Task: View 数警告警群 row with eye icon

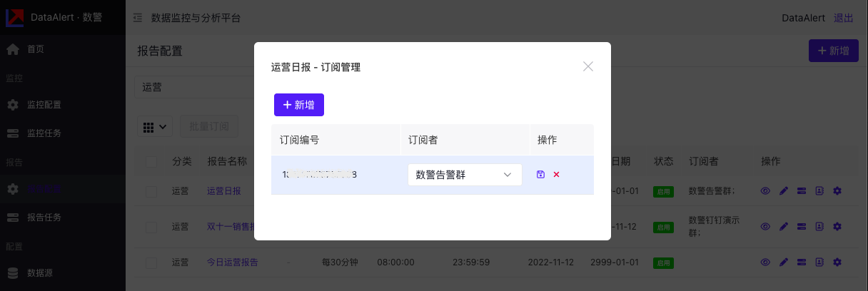Action: click(x=765, y=191)
